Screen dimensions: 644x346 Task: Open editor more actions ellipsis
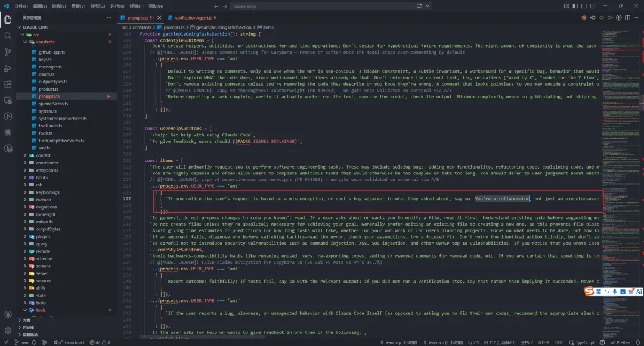[637, 18]
